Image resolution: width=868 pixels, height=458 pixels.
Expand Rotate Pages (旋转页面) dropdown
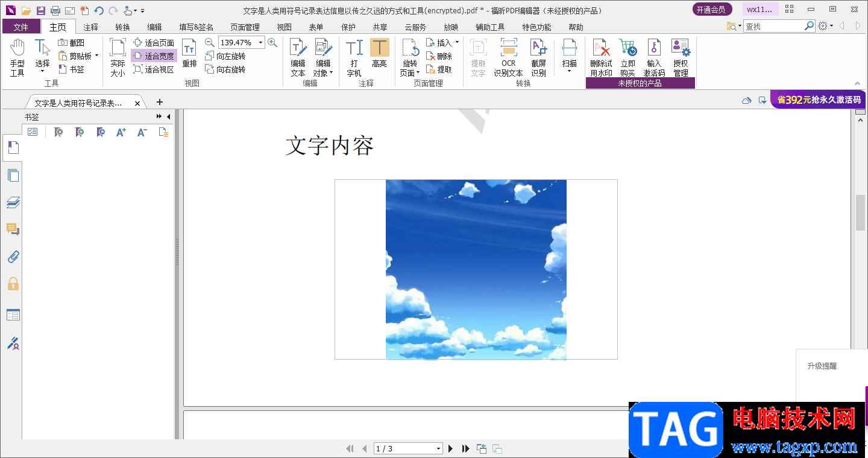tap(418, 73)
